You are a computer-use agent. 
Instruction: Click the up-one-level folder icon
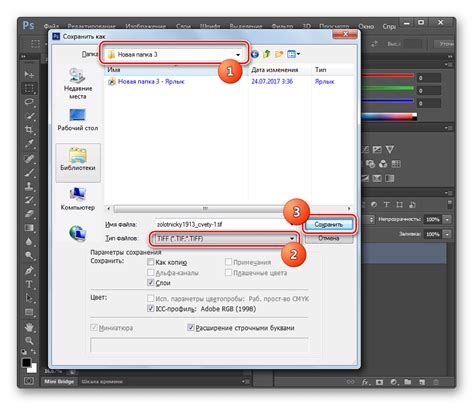click(x=266, y=54)
